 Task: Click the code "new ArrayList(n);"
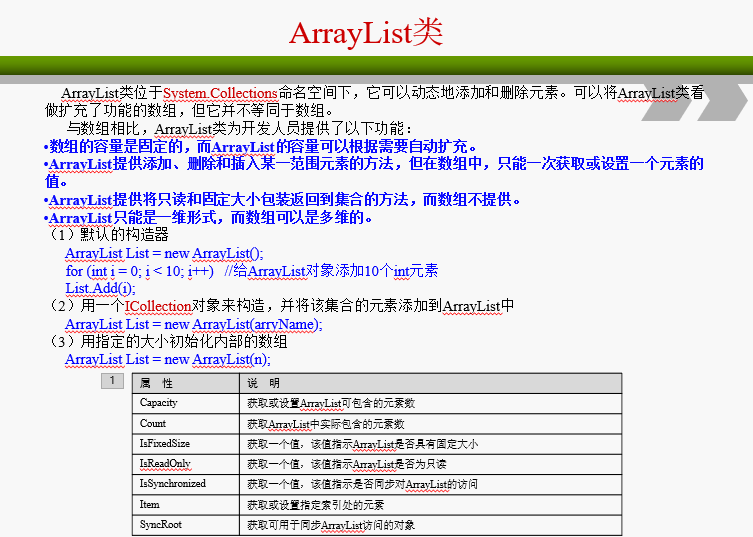(x=217, y=359)
